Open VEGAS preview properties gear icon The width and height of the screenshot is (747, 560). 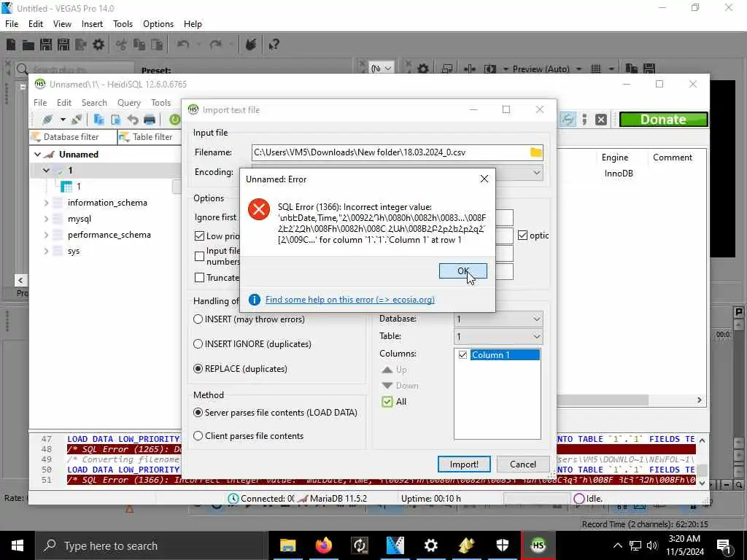pyautogui.click(x=422, y=69)
